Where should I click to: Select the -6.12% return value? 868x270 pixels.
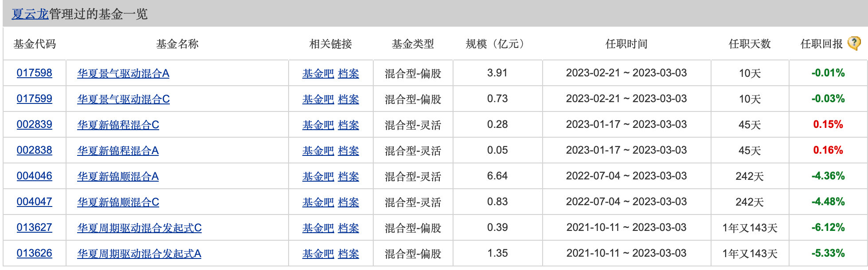828,227
